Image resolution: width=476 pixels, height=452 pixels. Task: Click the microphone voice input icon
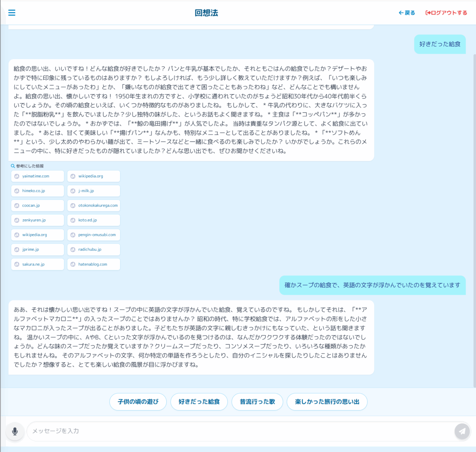[x=15, y=431]
